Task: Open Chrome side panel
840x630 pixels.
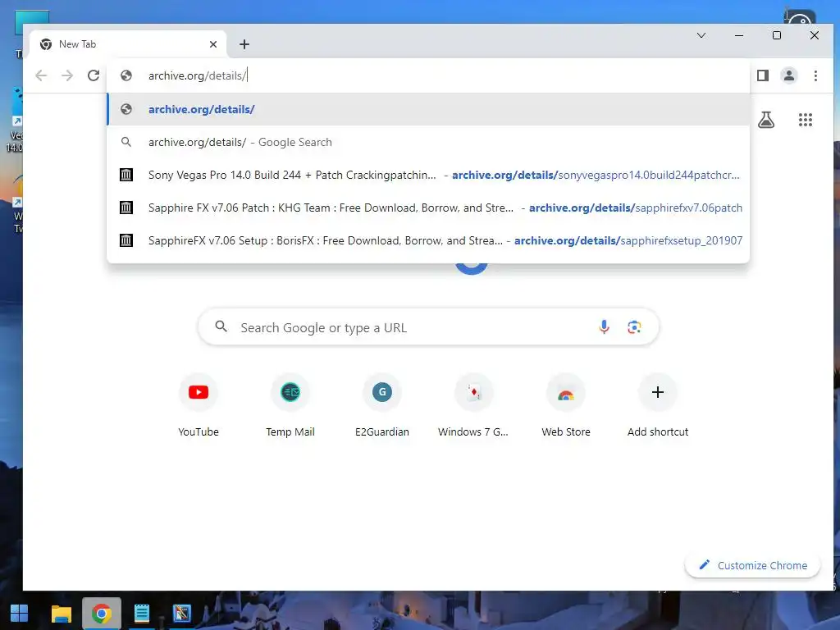Action: [x=763, y=75]
